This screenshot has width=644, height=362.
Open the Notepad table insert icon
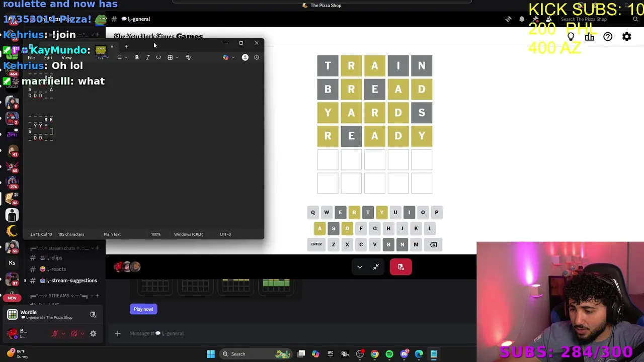click(x=170, y=57)
